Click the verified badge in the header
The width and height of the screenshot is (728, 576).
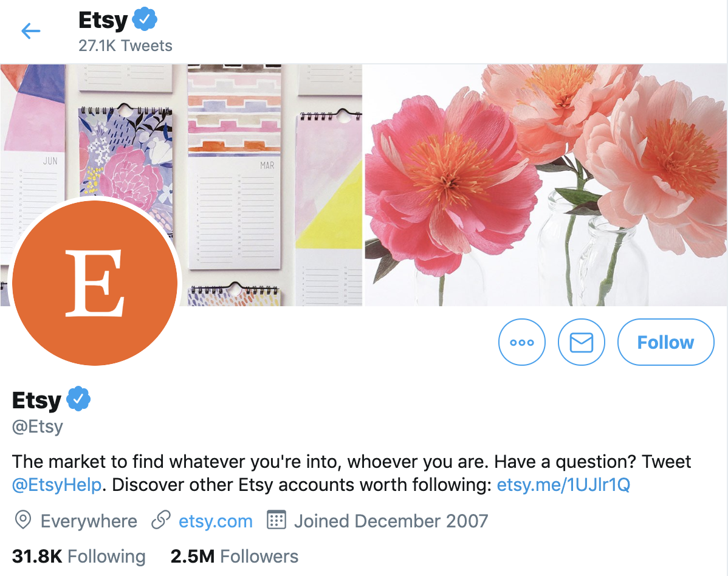(145, 19)
